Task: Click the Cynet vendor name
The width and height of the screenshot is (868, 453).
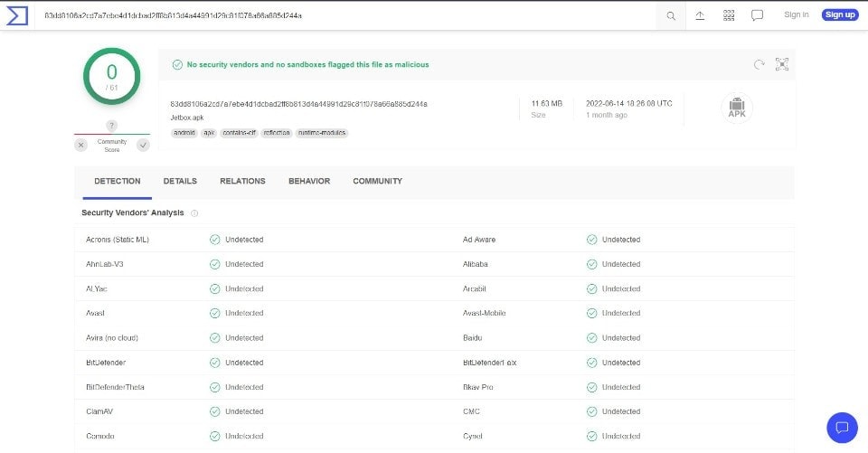Action: click(x=472, y=437)
